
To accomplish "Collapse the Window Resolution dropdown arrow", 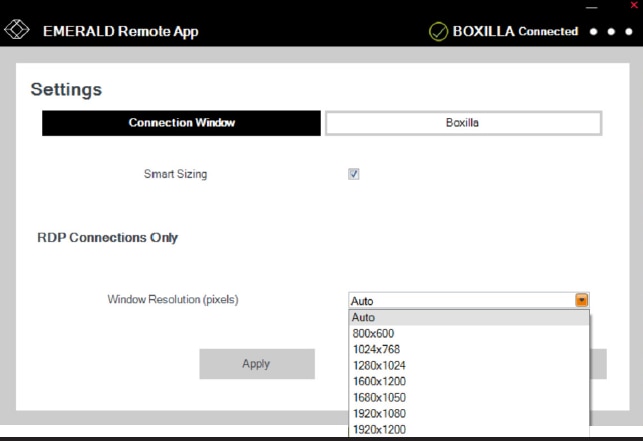I will pos(581,300).
